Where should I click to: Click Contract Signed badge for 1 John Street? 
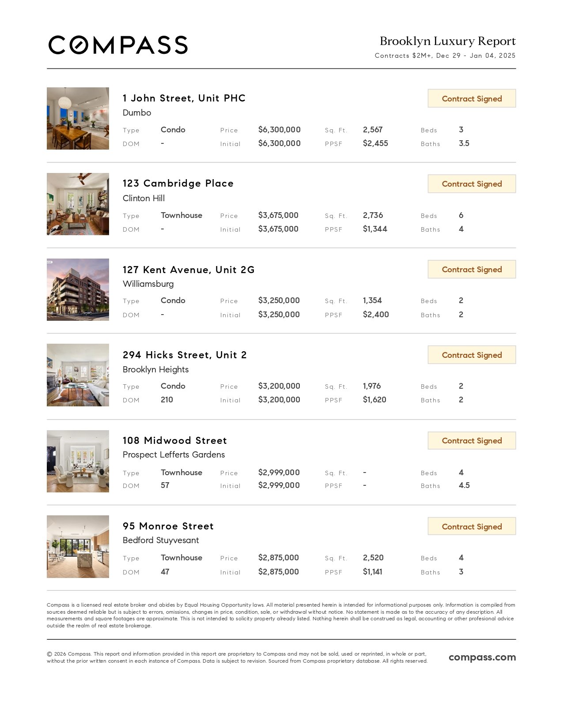coord(472,98)
